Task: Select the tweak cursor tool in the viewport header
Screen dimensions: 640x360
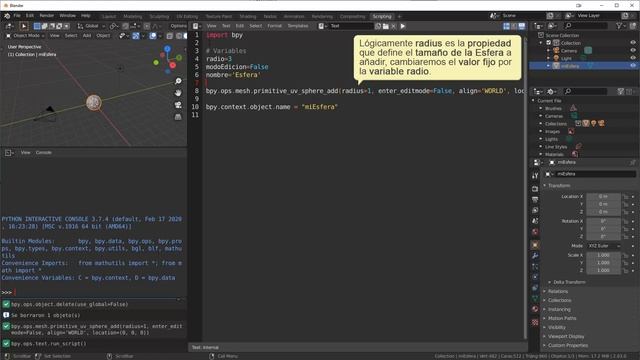Action: (x=24, y=26)
